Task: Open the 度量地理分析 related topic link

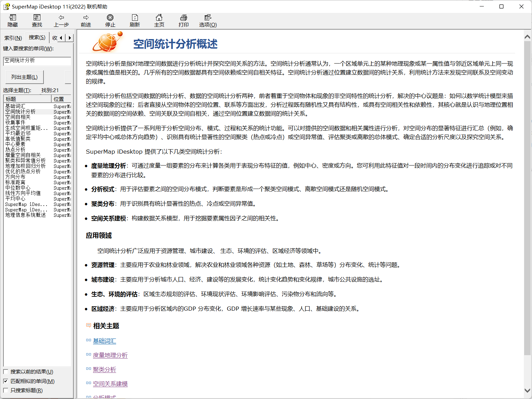Action: (110, 355)
